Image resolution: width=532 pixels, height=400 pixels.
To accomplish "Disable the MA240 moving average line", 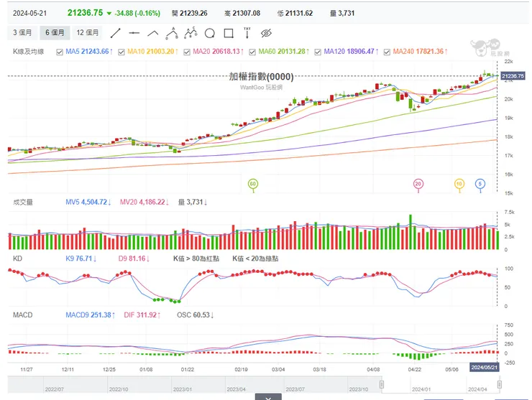I will point(387,52).
